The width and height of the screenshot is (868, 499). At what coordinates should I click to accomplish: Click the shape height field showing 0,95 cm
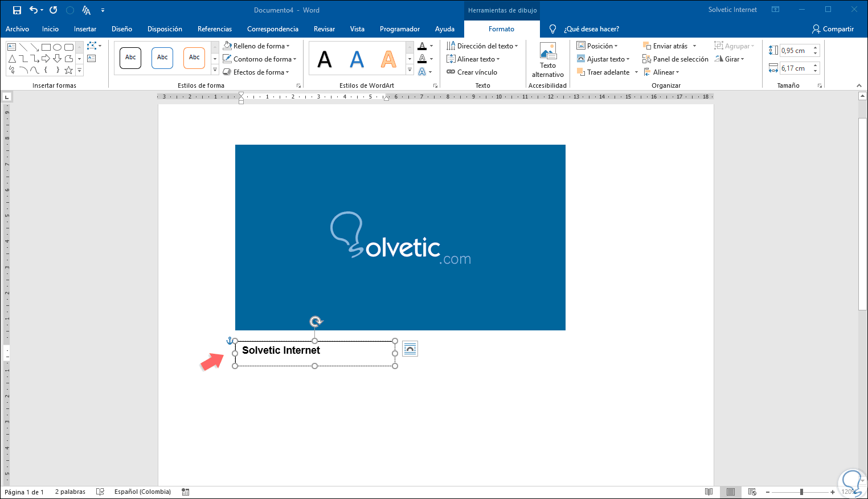pos(796,51)
